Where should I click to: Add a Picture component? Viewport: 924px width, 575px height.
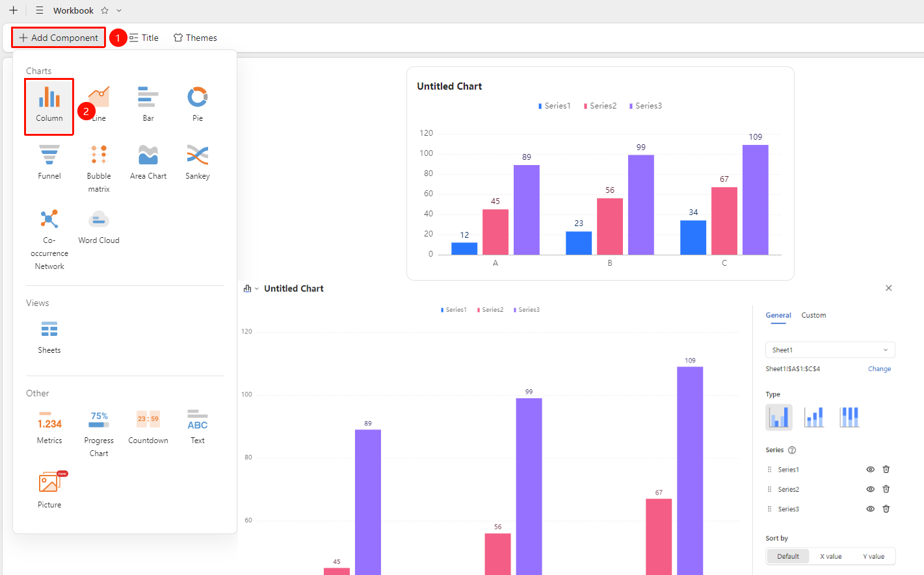pos(49,490)
